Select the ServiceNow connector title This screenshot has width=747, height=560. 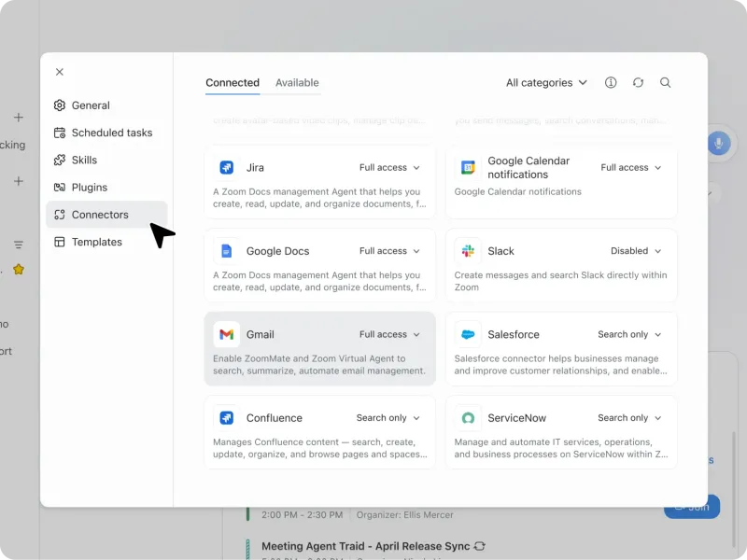(516, 417)
